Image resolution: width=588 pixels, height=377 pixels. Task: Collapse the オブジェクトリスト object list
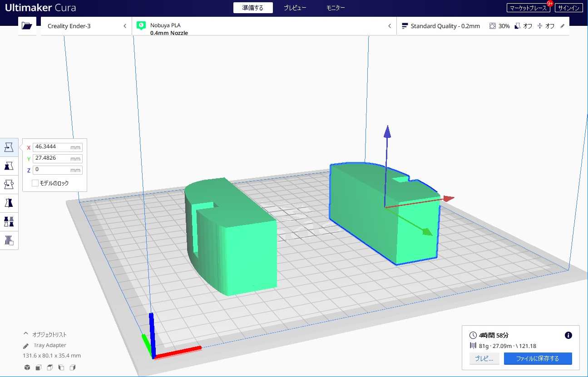[26, 334]
